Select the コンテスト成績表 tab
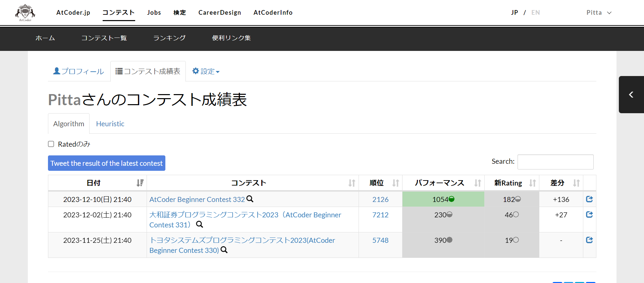 coord(148,71)
